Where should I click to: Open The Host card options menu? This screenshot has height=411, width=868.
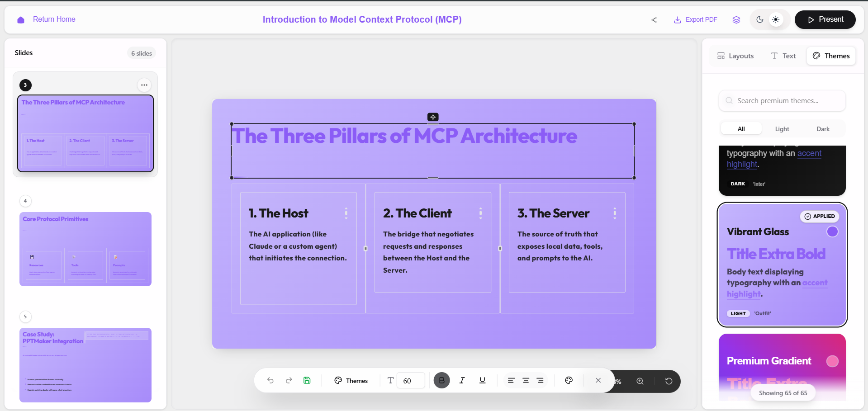point(346,213)
